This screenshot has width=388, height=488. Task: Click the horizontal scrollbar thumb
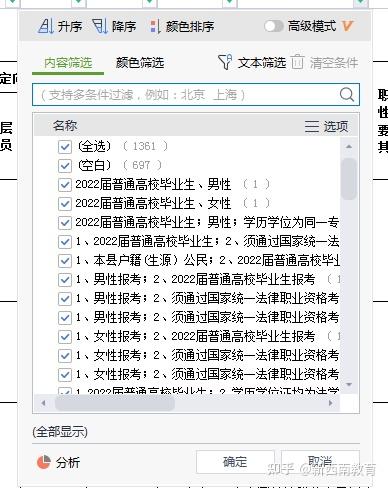point(115,403)
